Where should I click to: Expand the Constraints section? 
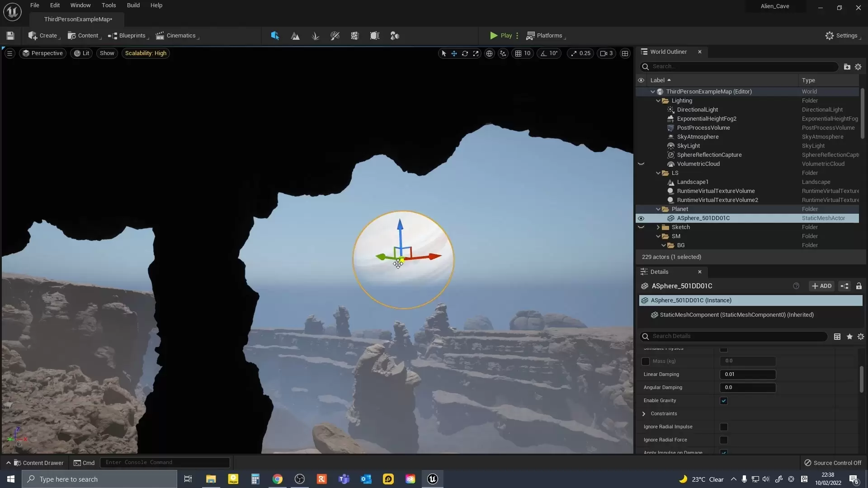(644, 414)
